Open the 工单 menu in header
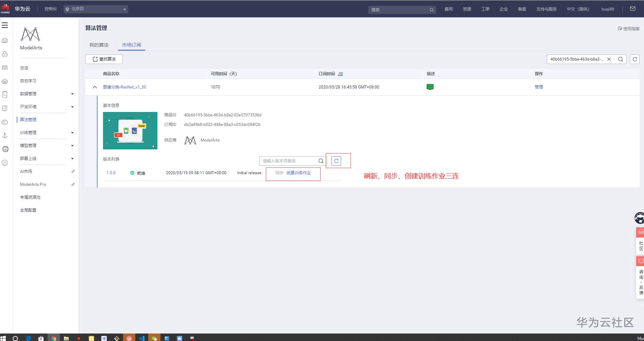 click(x=485, y=9)
